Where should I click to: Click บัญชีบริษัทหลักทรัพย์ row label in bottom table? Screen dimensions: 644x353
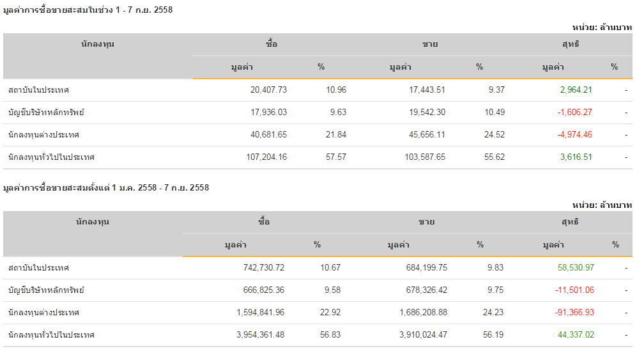pos(46,290)
